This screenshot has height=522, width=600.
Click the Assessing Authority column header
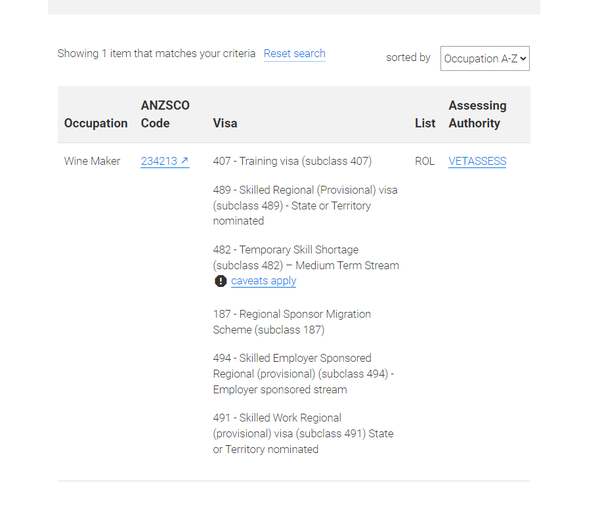(478, 114)
